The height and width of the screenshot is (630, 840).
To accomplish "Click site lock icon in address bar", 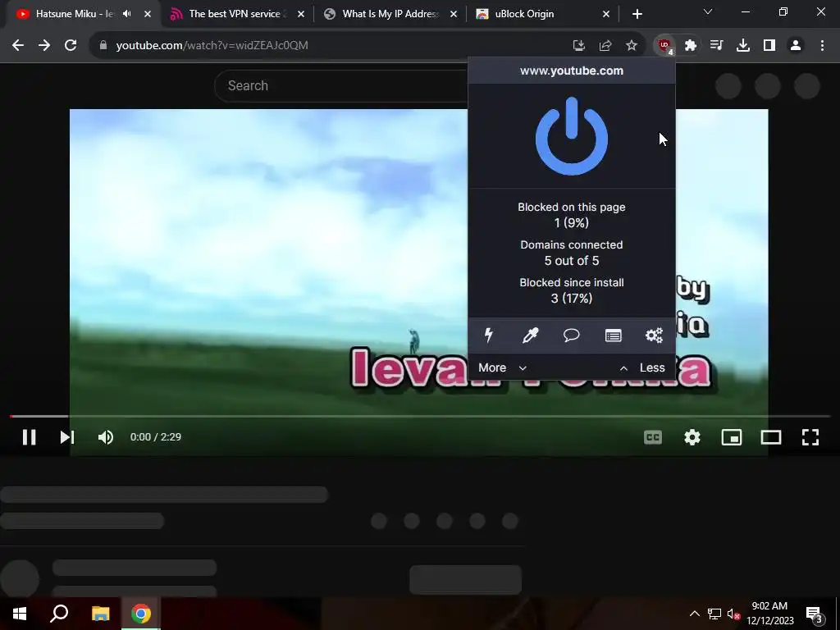I will click(103, 46).
